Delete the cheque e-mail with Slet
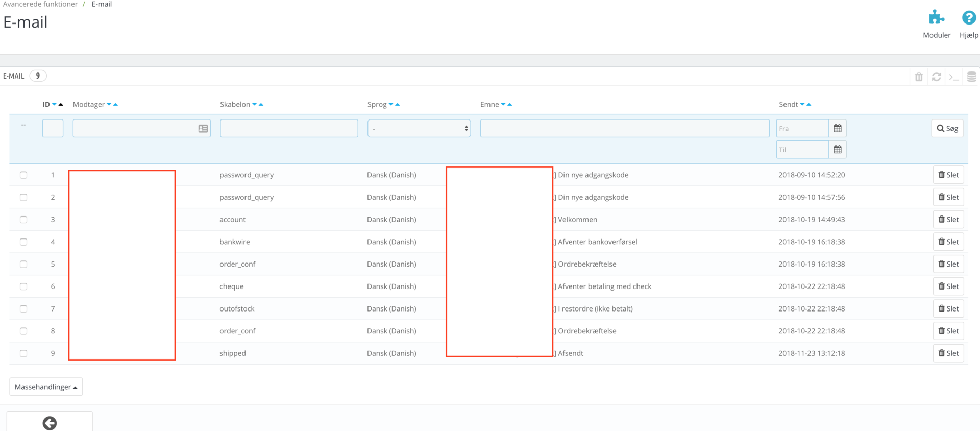The height and width of the screenshot is (431, 980). pyautogui.click(x=948, y=286)
